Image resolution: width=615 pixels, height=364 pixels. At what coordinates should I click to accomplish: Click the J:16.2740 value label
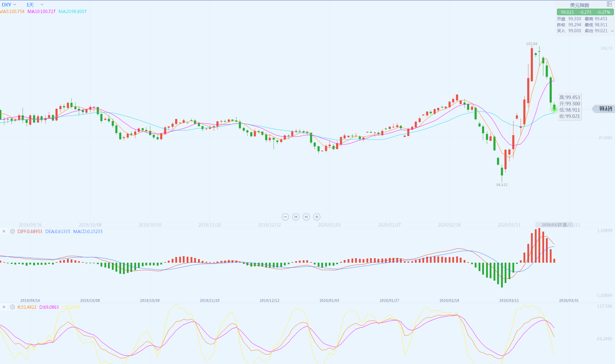coord(71,307)
